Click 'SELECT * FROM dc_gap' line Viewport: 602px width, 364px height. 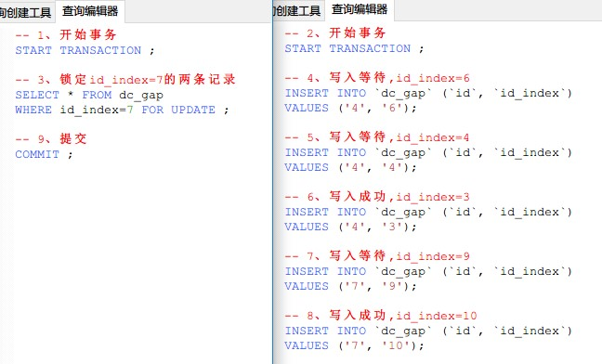click(x=89, y=95)
